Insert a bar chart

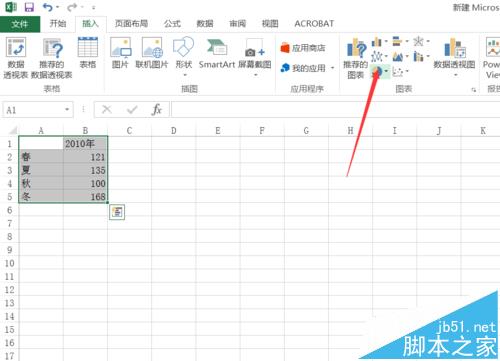(x=400, y=41)
